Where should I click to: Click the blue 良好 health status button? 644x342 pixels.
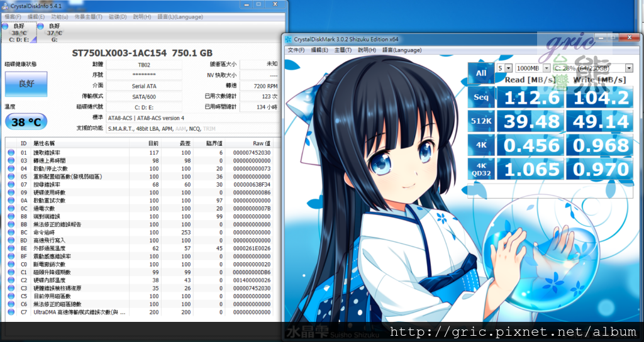26,84
